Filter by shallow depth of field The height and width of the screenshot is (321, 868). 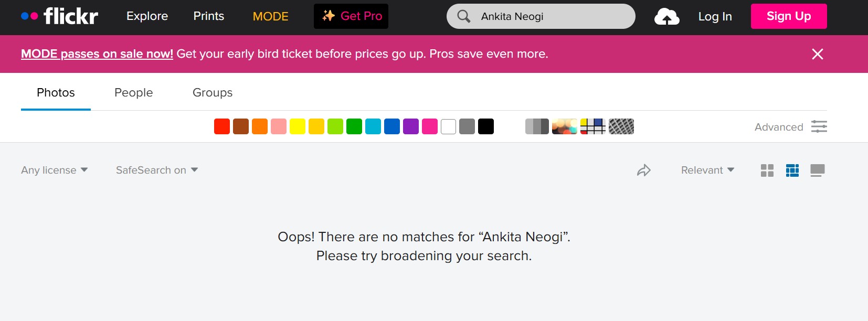point(565,126)
